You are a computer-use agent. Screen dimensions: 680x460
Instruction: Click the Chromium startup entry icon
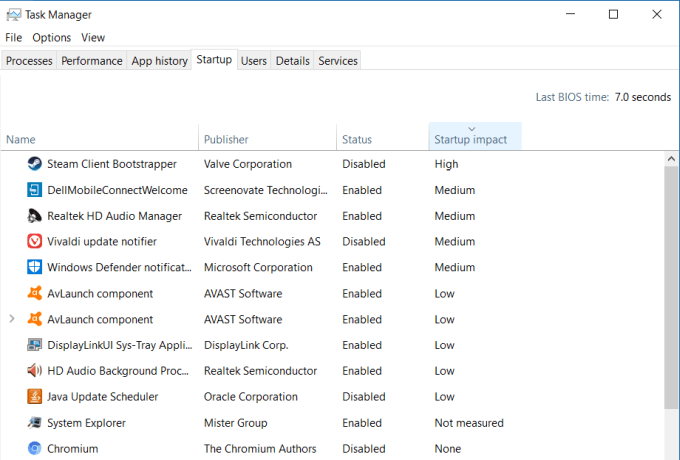35,449
